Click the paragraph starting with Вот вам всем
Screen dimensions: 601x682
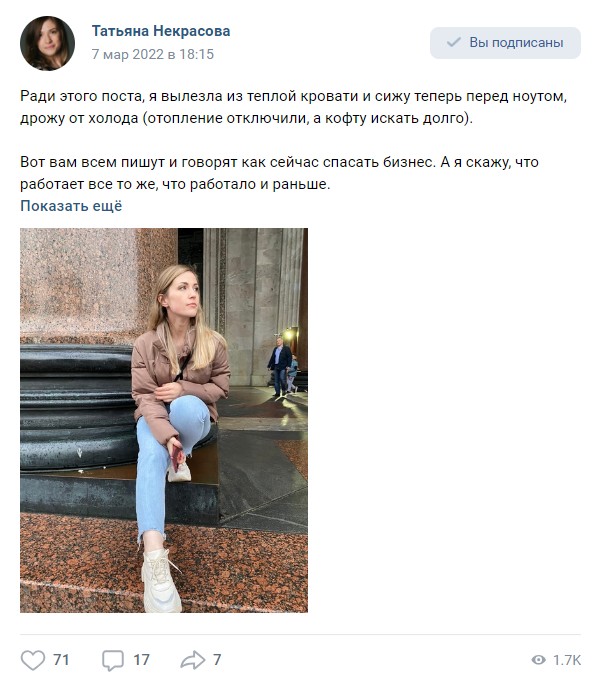(280, 173)
